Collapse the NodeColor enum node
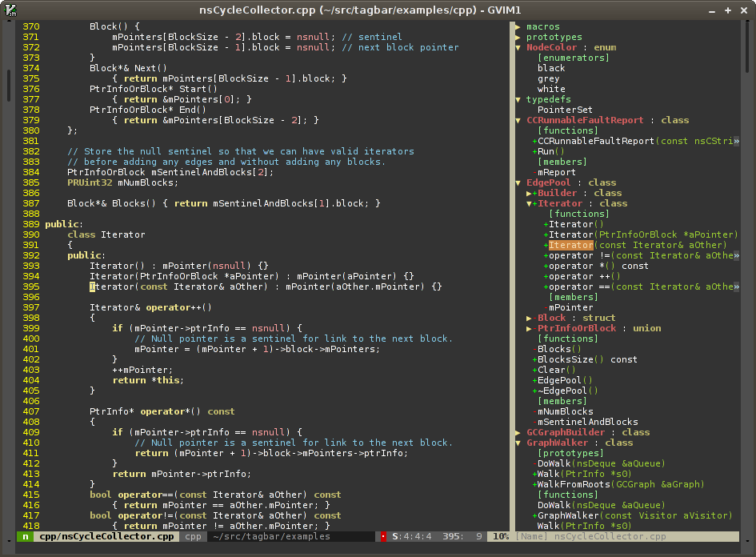Image resolution: width=756 pixels, height=557 pixels. pos(518,47)
